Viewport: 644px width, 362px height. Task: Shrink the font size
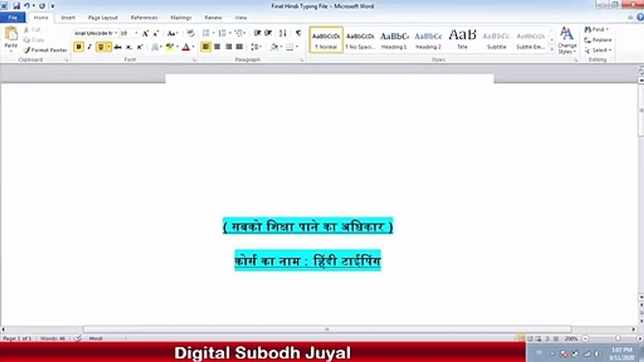(x=156, y=33)
